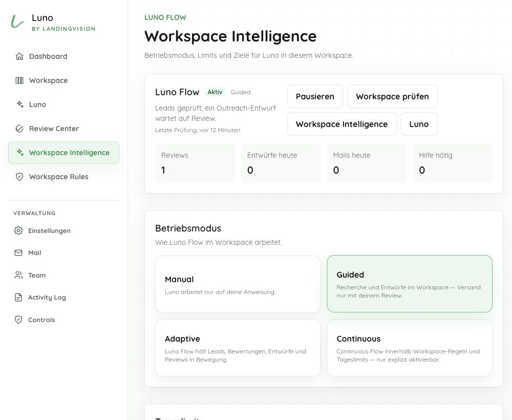Go to Workspace in the sidebar

63,80
